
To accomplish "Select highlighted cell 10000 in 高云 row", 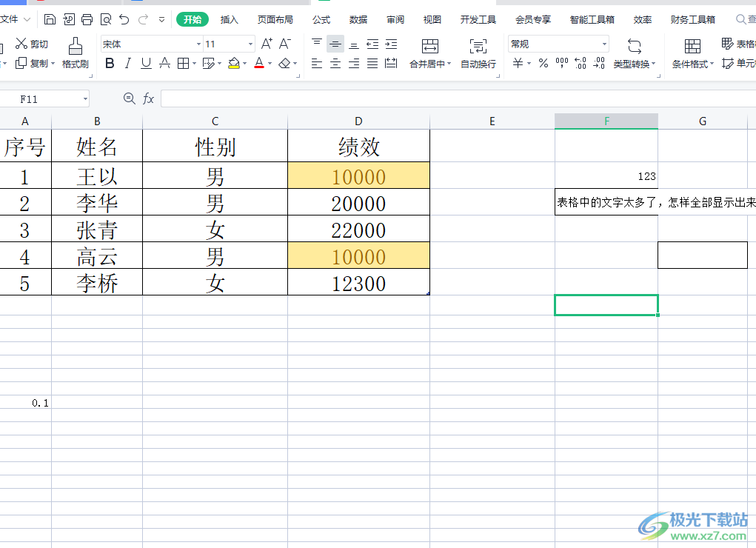I will click(x=358, y=255).
